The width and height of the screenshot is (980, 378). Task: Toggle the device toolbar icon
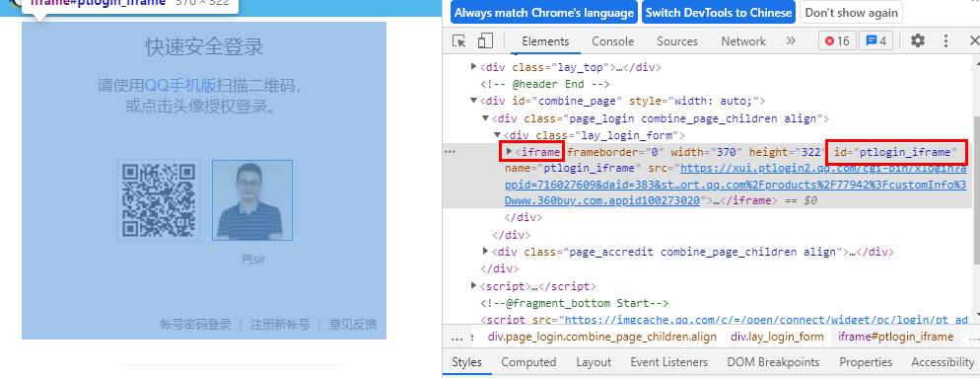(x=485, y=41)
